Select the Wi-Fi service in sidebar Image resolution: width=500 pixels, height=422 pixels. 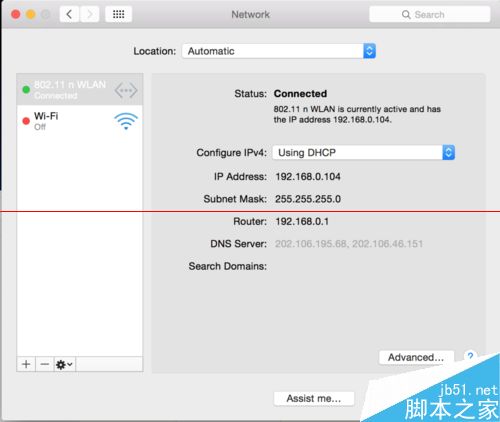tap(80, 121)
